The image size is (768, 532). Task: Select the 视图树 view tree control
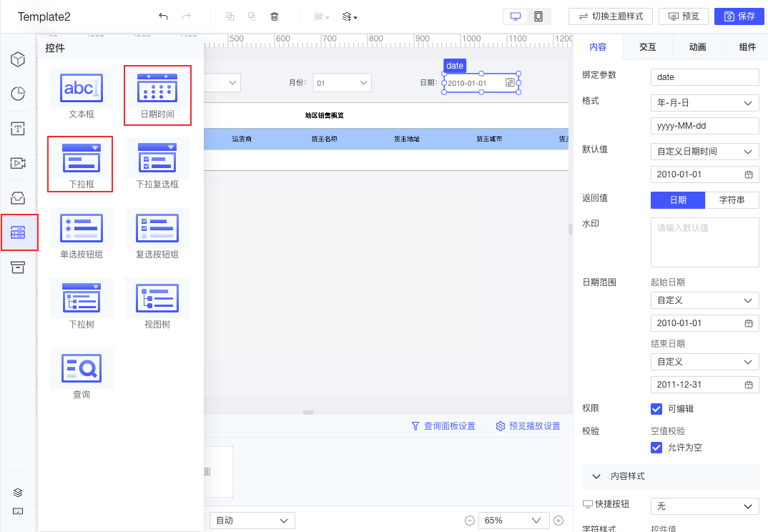(157, 304)
